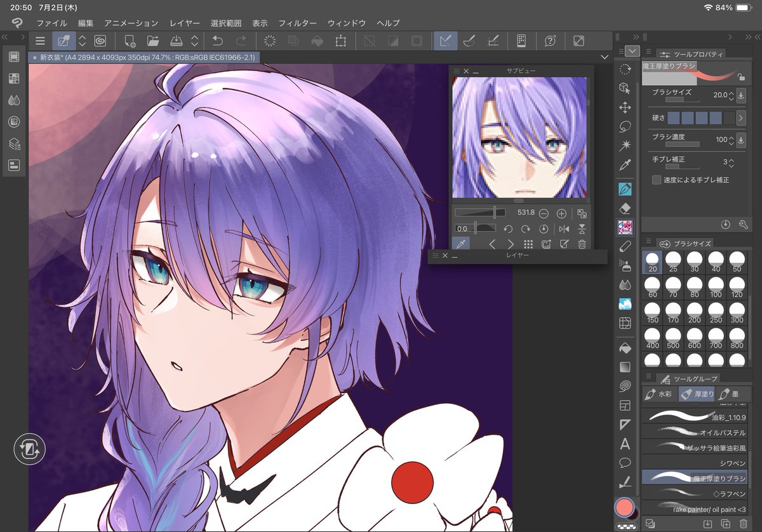Click the sub view reference thumbnail

519,138
